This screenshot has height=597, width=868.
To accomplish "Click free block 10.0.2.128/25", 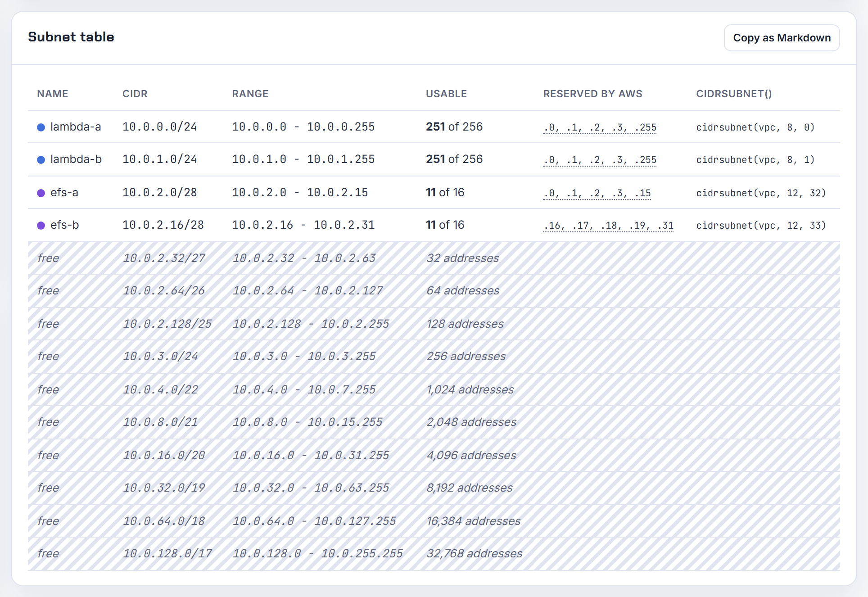I will 434,324.
